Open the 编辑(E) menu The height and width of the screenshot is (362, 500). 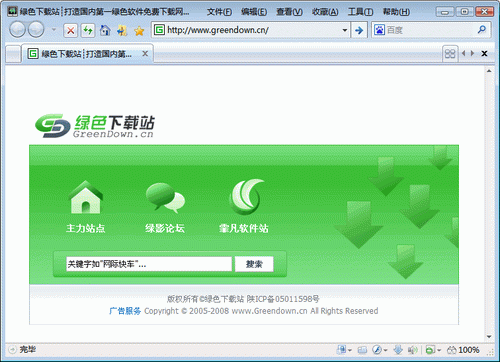point(254,12)
